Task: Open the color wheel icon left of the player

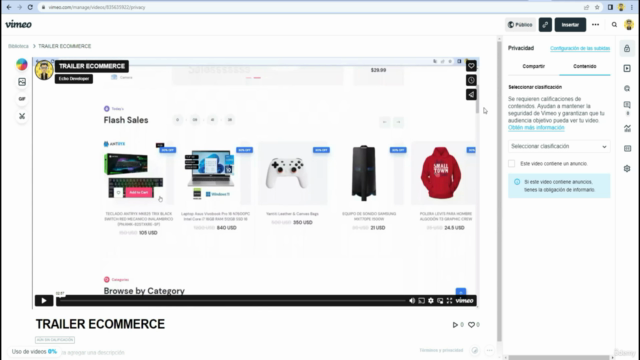Action: [x=22, y=64]
